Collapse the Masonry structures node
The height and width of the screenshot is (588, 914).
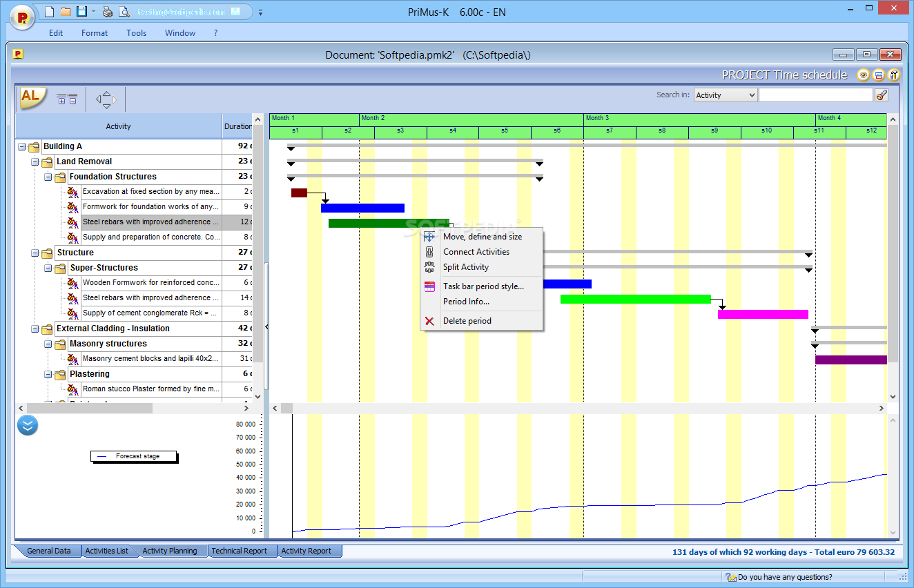[48, 344]
